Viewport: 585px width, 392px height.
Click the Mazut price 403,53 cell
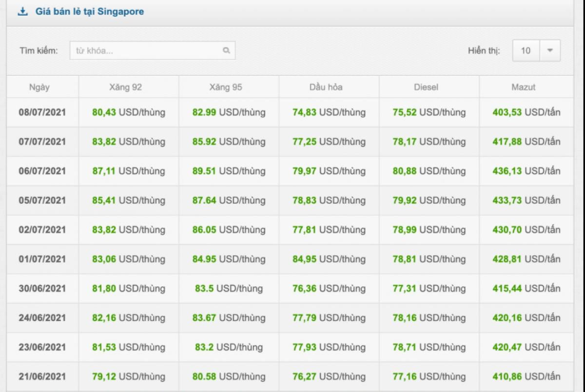526,112
